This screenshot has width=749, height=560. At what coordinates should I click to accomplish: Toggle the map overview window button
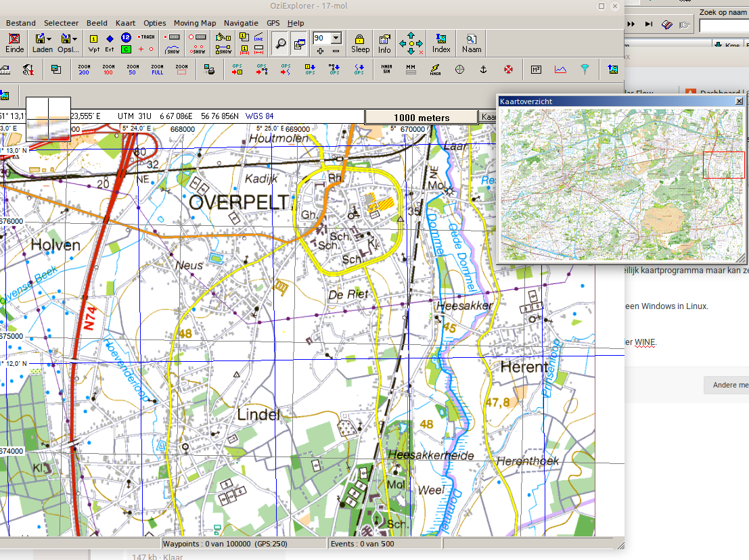pyautogui.click(x=298, y=43)
